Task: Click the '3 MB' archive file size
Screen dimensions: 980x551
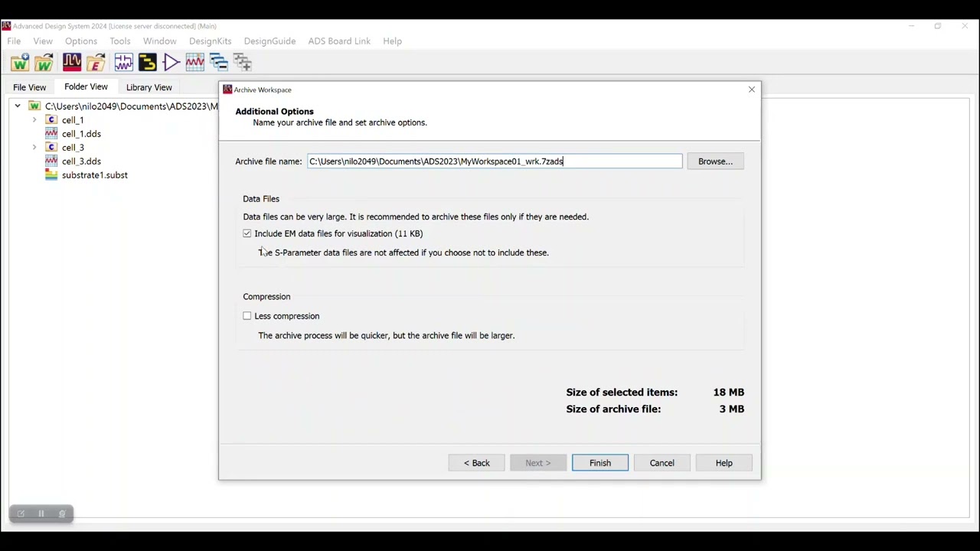Action: coord(732,409)
